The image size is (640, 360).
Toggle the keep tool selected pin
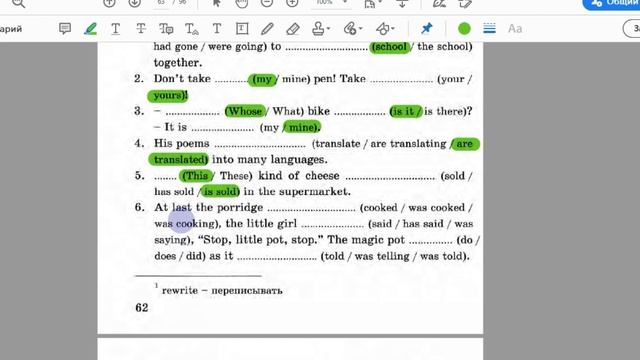pos(427,29)
